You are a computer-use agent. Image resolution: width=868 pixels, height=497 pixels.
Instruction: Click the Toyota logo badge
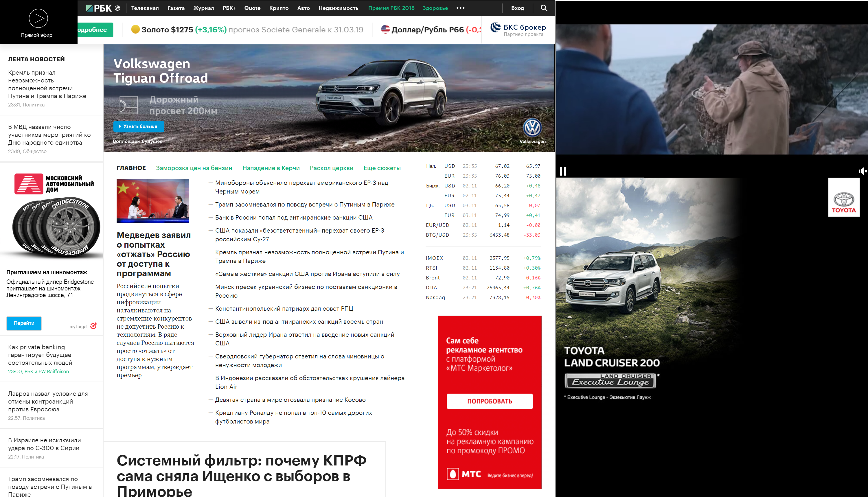(844, 197)
